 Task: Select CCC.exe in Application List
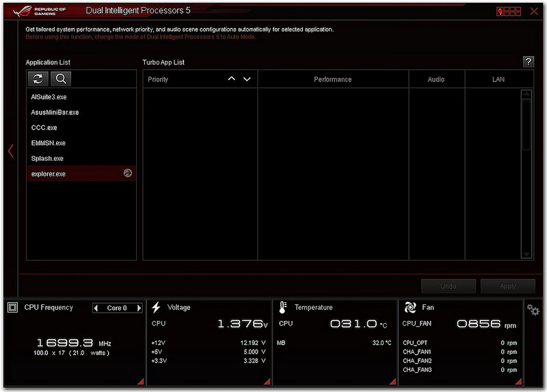(81, 128)
